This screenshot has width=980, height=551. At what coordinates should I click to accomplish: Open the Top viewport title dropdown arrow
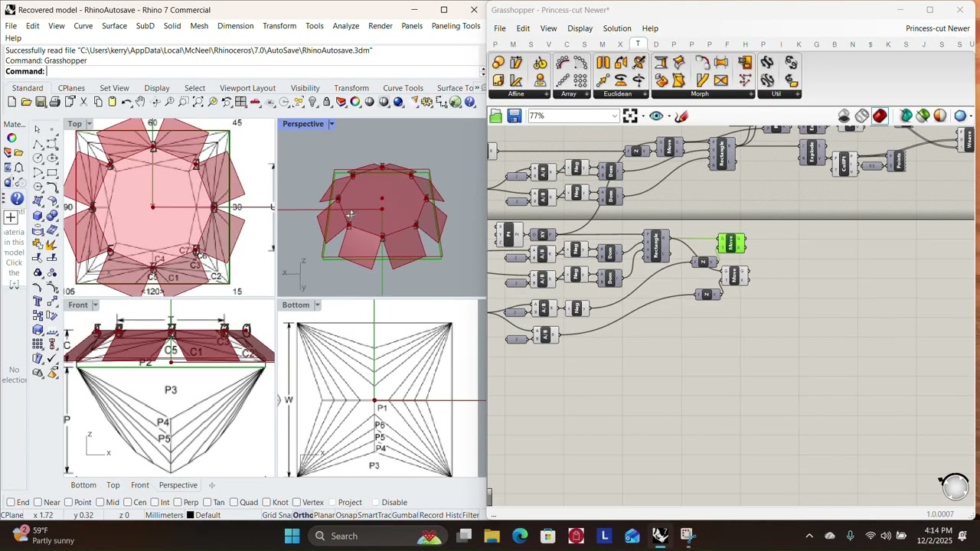(89, 124)
